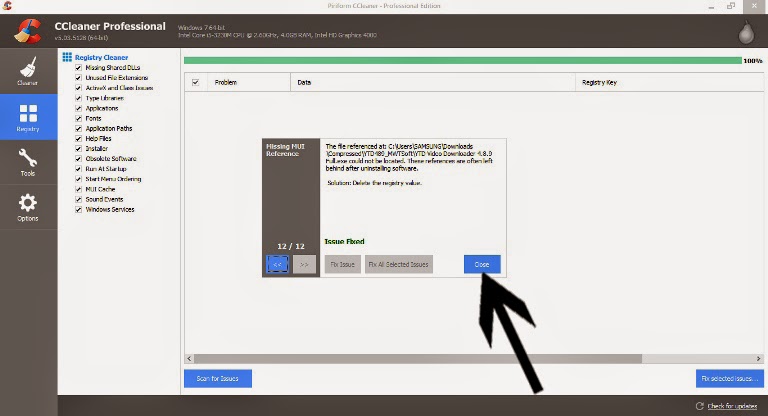Select the Registry sidebar icon
768x416 pixels.
click(28, 117)
